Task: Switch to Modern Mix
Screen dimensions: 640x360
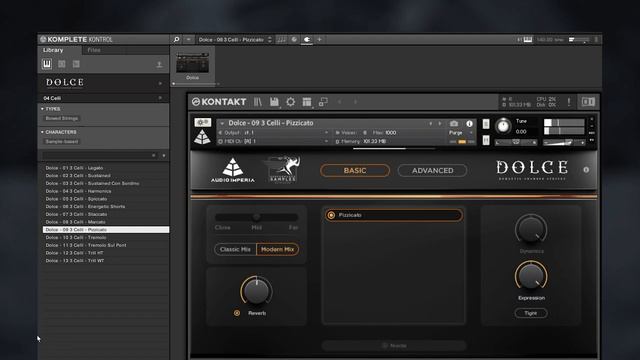Action: tap(278, 249)
